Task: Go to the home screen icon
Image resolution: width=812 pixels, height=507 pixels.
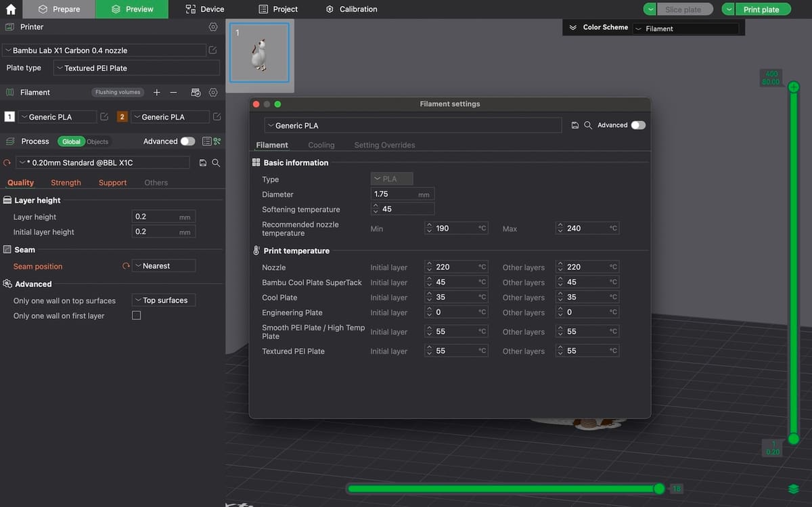Action: pos(11,9)
